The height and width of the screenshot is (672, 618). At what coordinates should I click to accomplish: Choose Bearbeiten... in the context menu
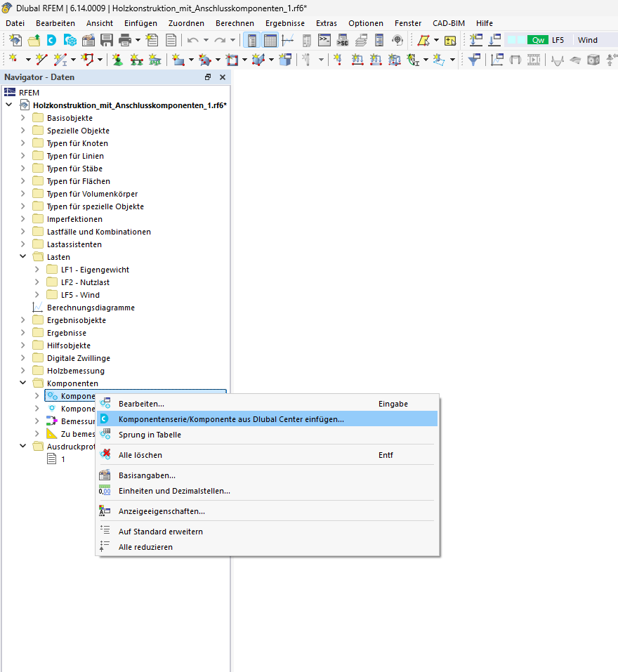pos(268,404)
